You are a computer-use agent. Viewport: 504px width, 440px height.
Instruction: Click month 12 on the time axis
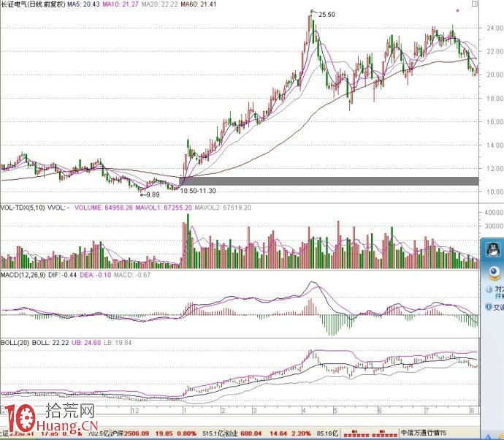click(135, 411)
